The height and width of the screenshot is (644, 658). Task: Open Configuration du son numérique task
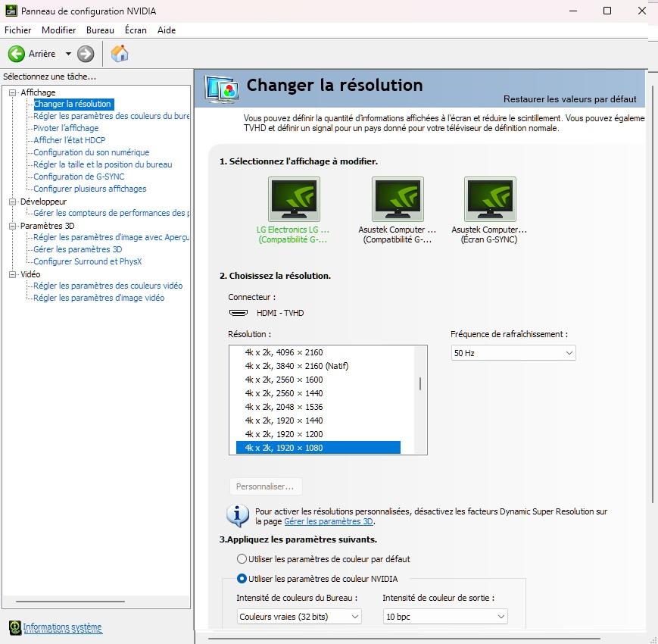(91, 152)
